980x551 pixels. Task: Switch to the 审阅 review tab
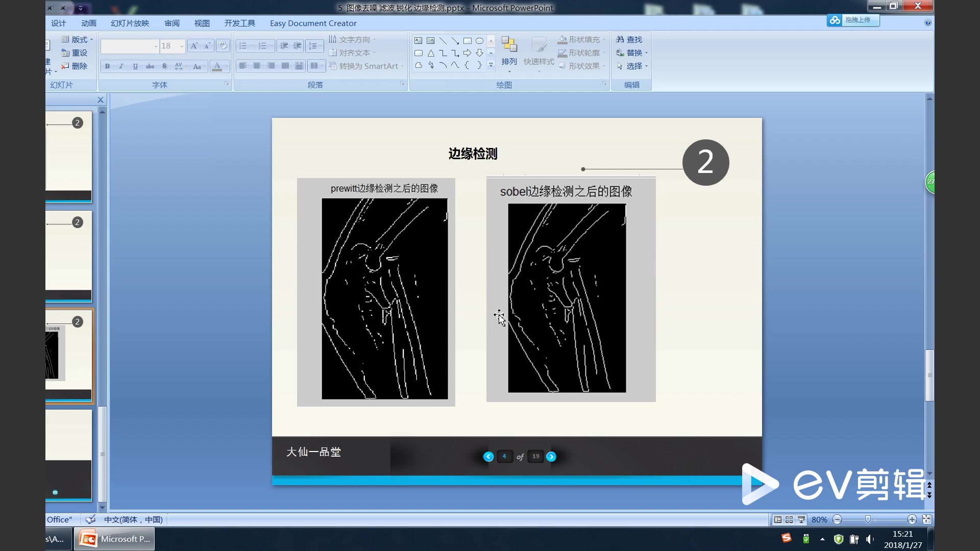coord(172,23)
